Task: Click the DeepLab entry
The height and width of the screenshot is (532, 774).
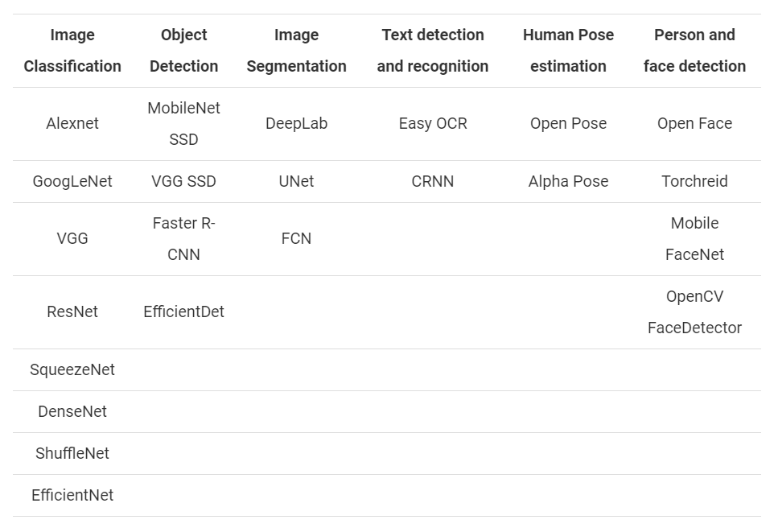Action: tap(296, 123)
